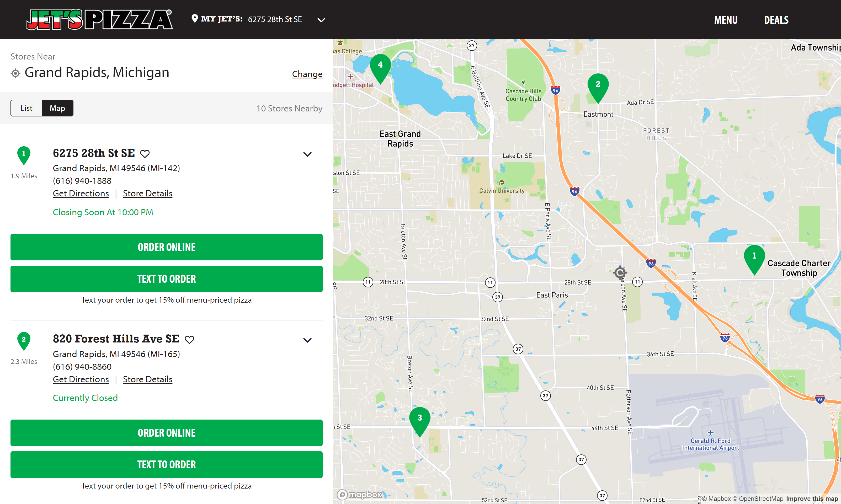Click TEXT TO ORDER for 6275 28th St SE
841x504 pixels.
pyautogui.click(x=166, y=278)
